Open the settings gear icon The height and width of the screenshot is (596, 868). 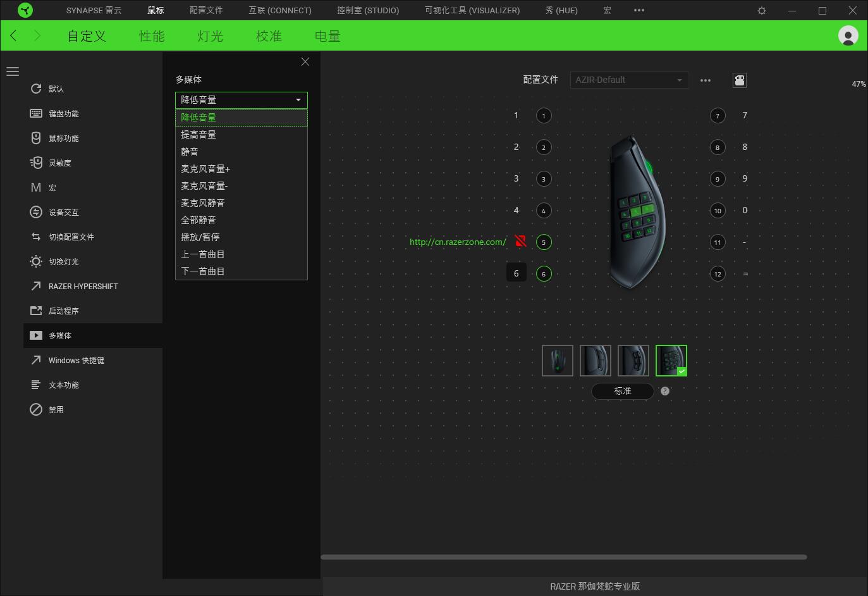point(762,11)
